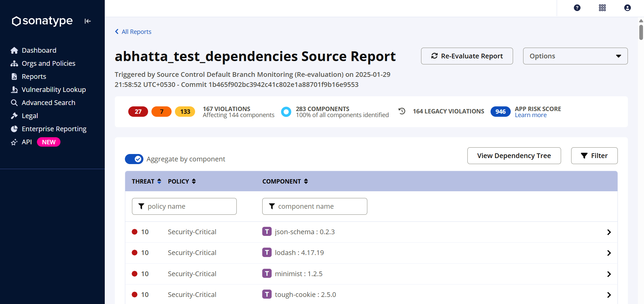Click the legacy violations history icon
The image size is (644, 304).
(x=402, y=111)
